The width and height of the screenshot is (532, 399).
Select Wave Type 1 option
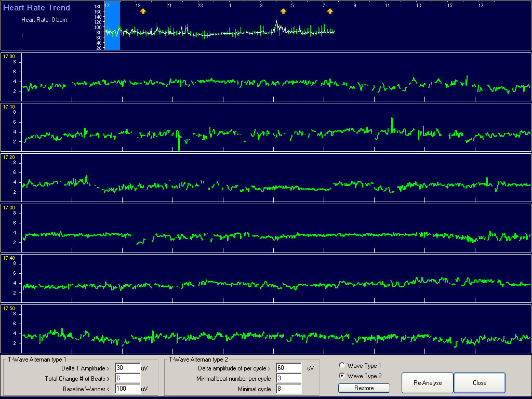341,365
